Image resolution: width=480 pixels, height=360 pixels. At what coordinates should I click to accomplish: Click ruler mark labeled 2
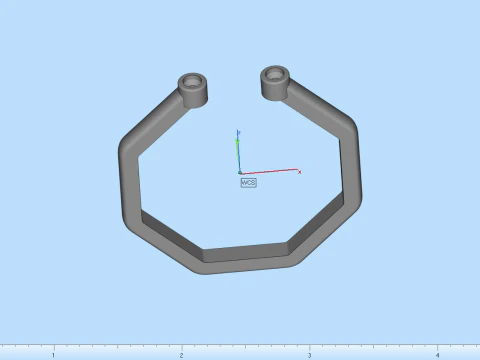coord(181,356)
